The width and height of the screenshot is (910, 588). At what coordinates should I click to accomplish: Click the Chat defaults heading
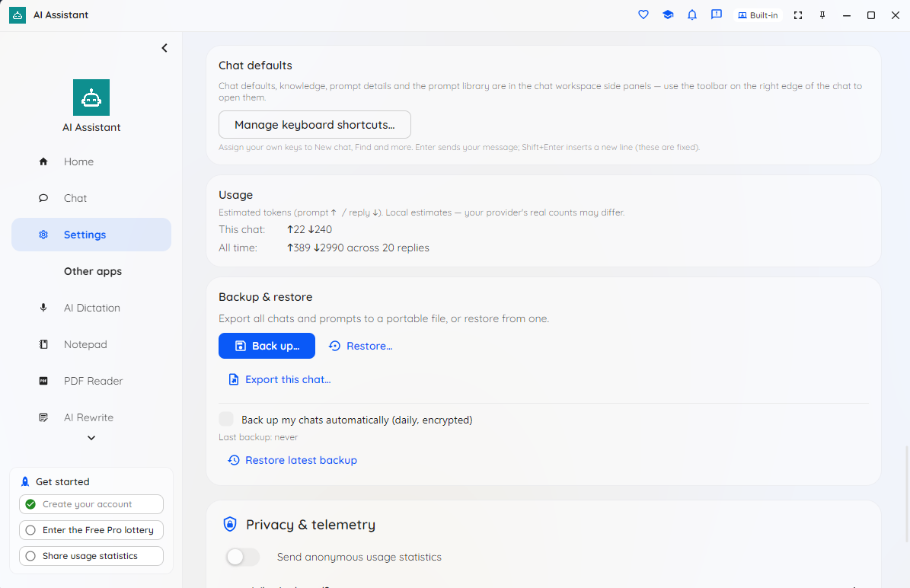coord(255,66)
